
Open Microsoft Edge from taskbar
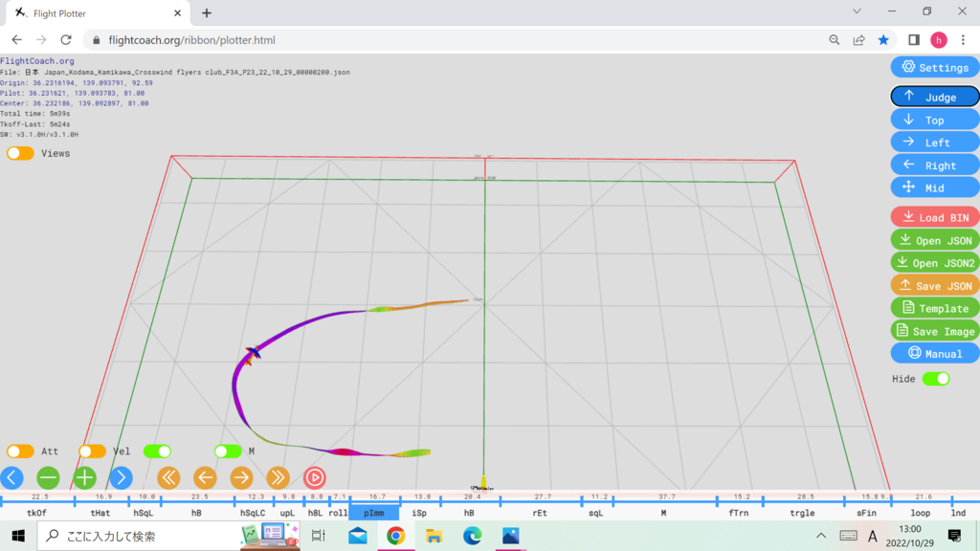point(473,536)
